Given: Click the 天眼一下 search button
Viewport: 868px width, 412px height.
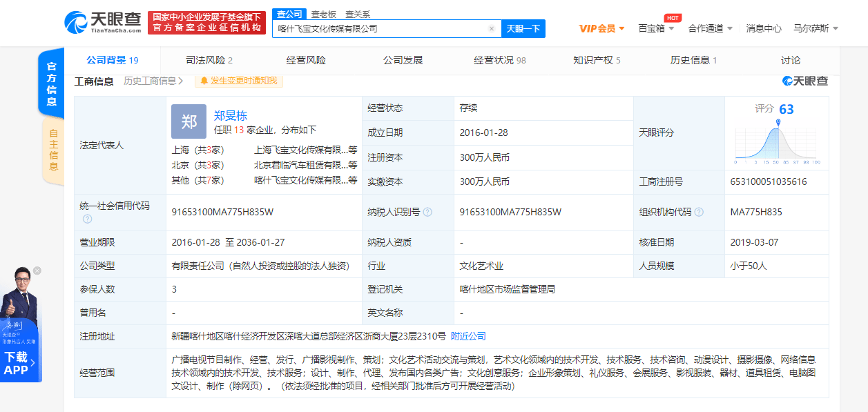Looking at the screenshot, I should (x=523, y=28).
